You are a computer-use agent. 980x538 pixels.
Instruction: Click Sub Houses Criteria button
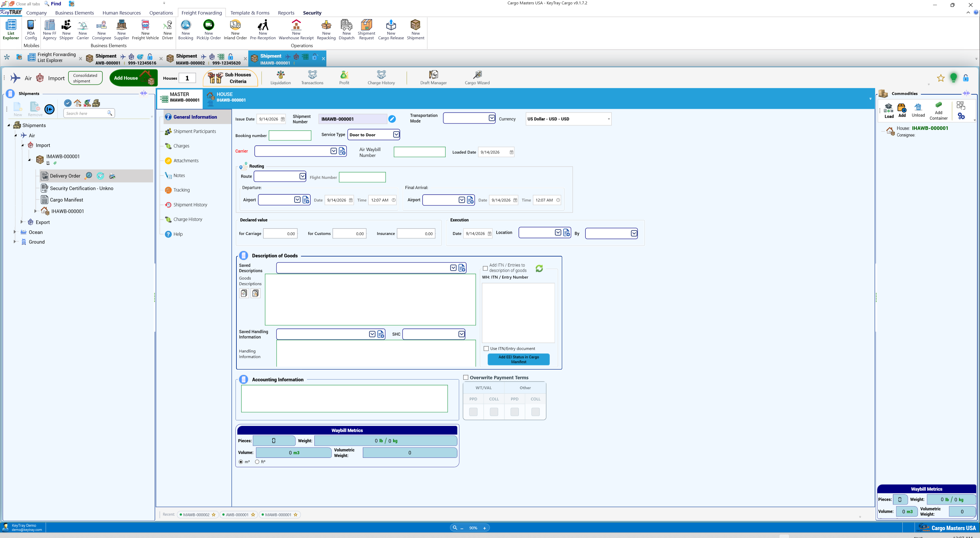pos(230,78)
